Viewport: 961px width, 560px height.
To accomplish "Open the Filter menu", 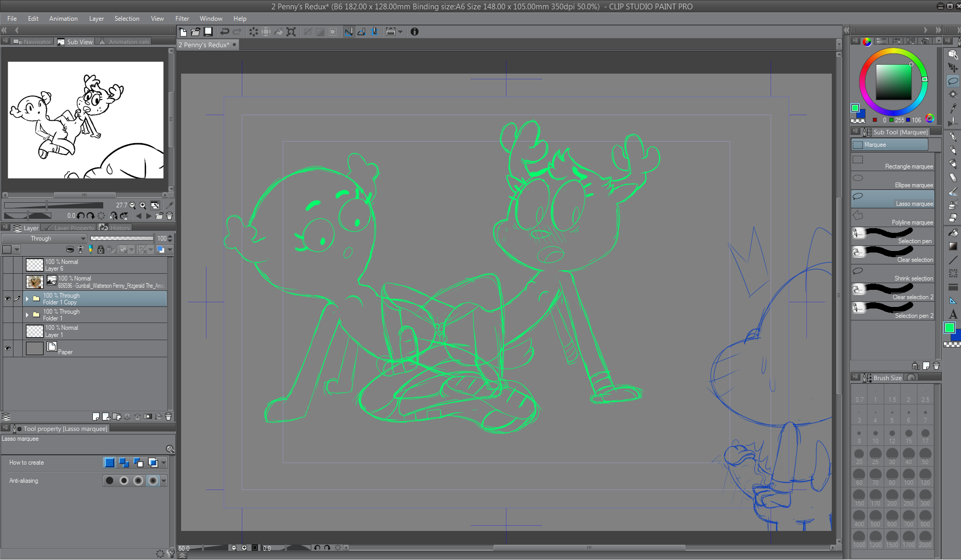I will click(x=182, y=18).
